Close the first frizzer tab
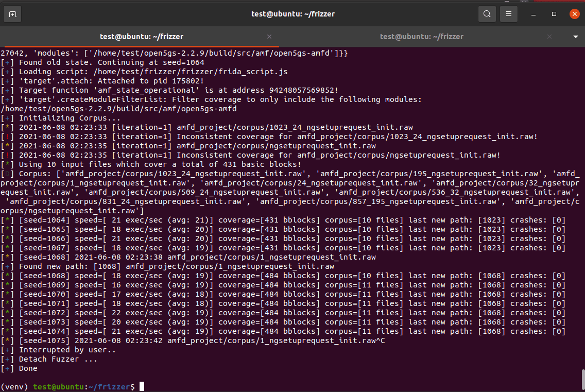The image size is (585, 392). click(x=269, y=37)
